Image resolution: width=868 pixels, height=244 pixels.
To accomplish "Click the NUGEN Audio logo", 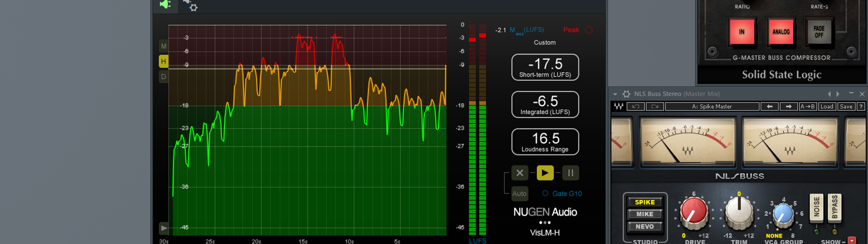I will click(x=545, y=212).
